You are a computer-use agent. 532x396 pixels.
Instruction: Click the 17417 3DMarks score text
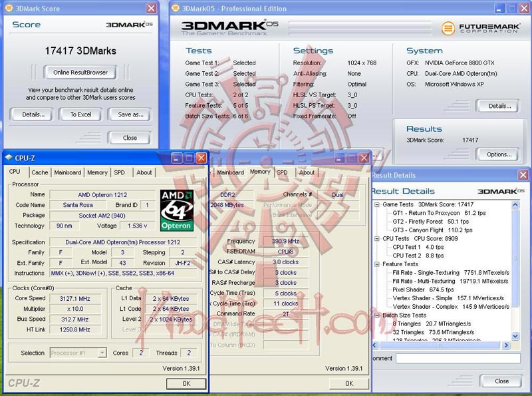coord(80,51)
